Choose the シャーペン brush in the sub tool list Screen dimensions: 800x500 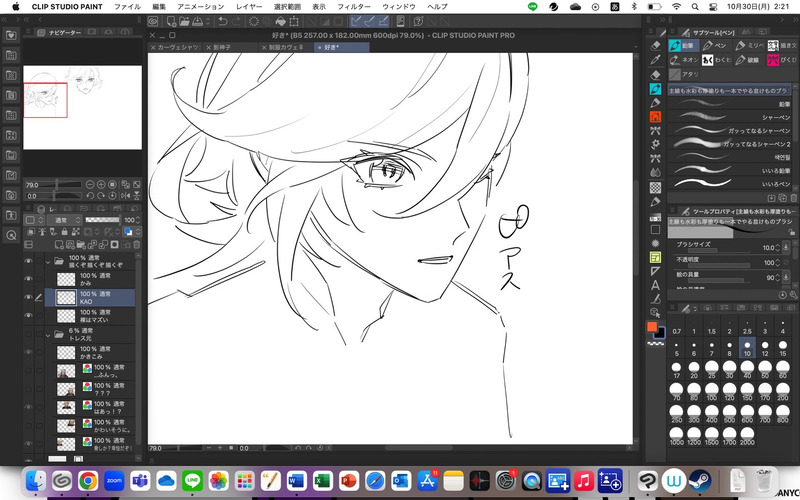pyautogui.click(x=730, y=117)
